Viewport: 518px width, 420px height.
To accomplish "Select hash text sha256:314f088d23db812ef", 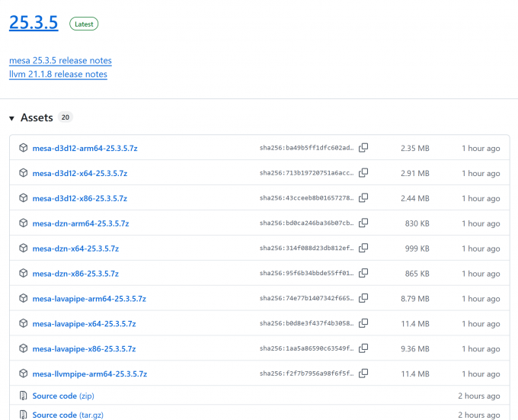I will (306, 248).
